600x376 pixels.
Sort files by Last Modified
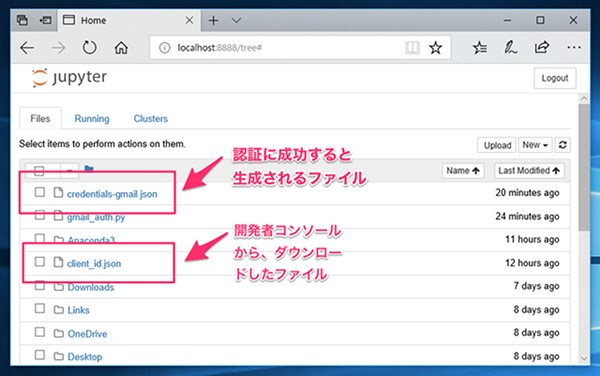point(529,171)
